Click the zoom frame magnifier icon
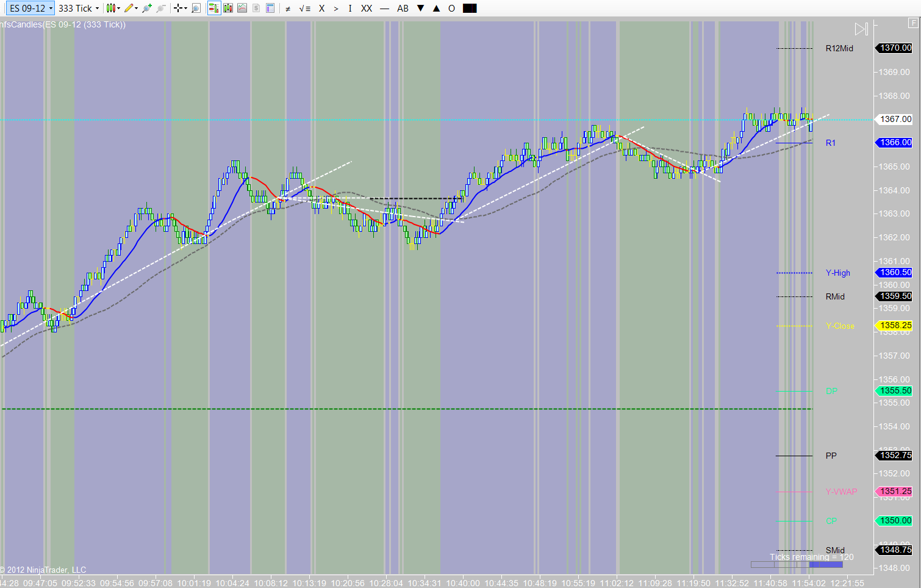The image size is (921, 588). tap(196, 9)
